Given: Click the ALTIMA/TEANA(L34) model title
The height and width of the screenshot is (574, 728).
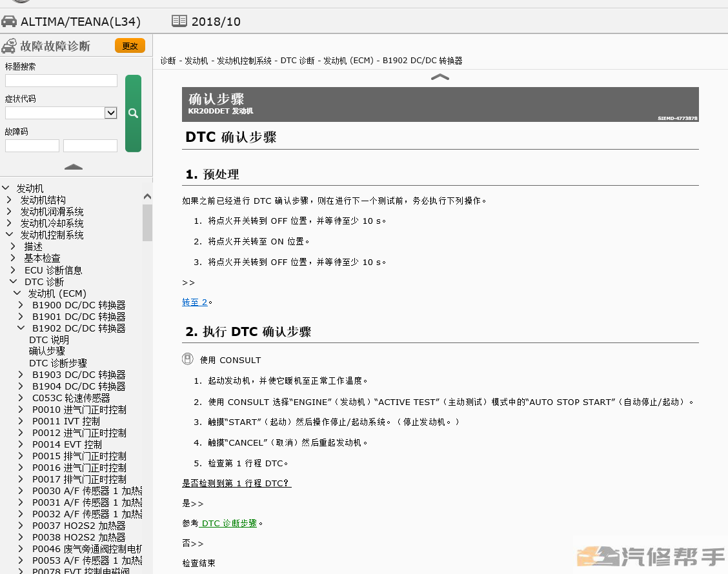Looking at the screenshot, I should [80, 21].
